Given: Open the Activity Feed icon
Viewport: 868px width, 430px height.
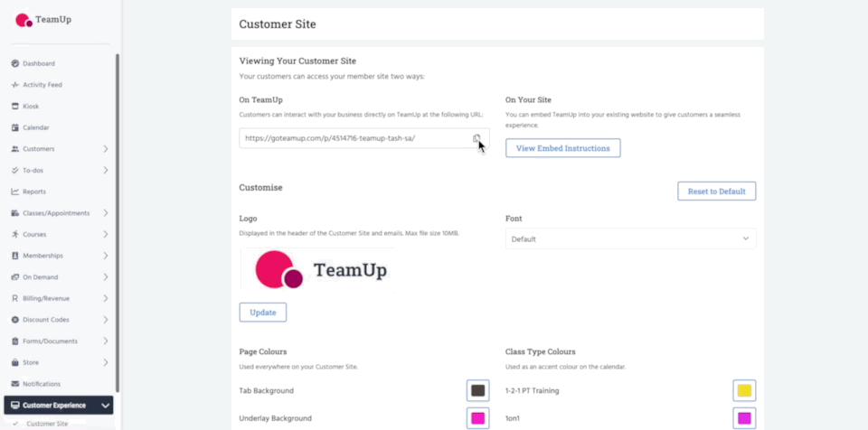Looking at the screenshot, I should pyautogui.click(x=15, y=85).
